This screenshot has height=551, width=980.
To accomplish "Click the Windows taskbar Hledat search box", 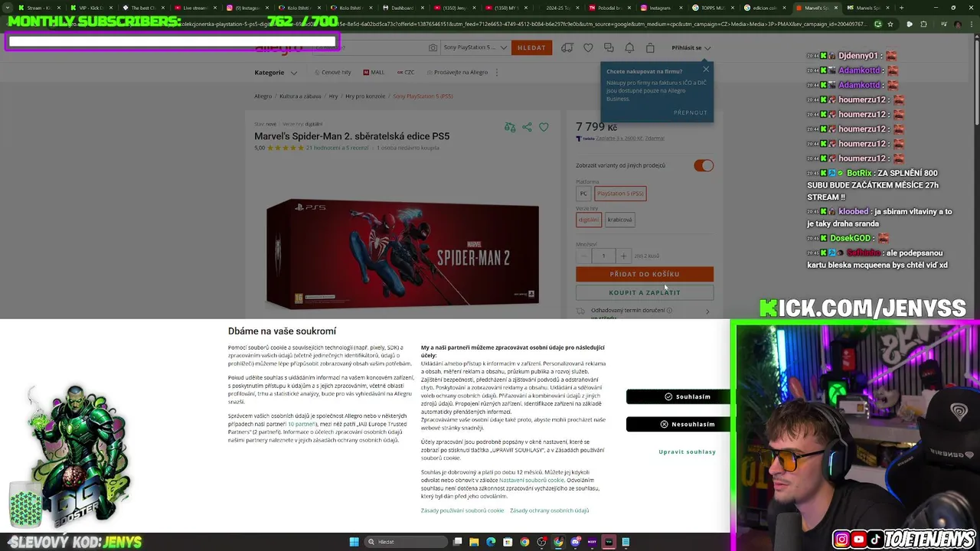I will 405,542.
